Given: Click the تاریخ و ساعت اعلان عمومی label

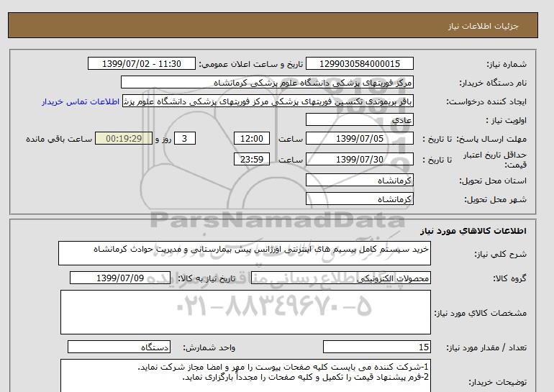Looking at the screenshot, I should pyautogui.click(x=251, y=64).
